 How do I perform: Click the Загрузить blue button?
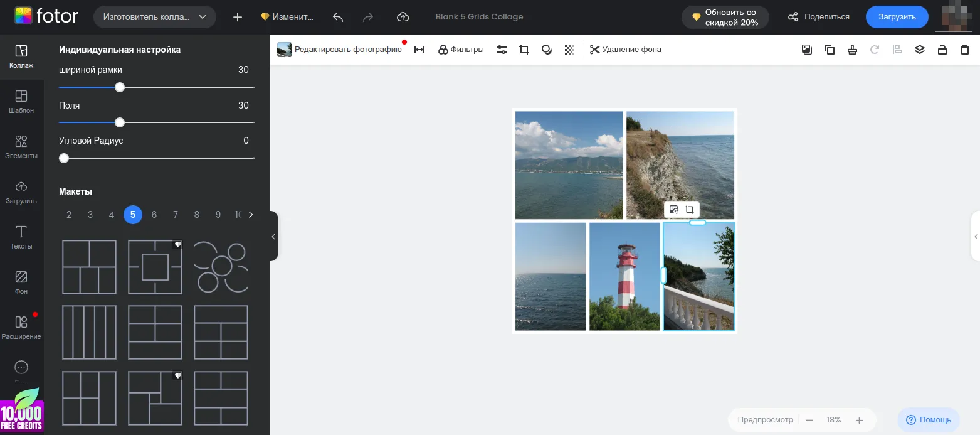tap(897, 17)
